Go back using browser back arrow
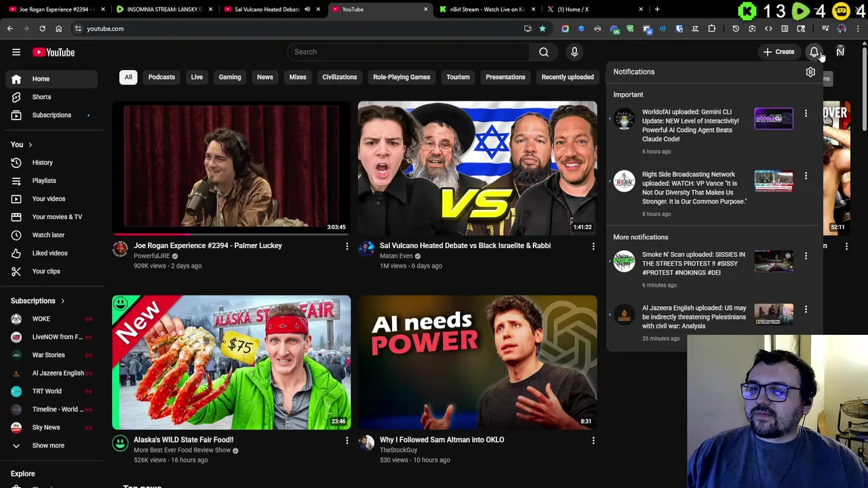Image resolution: width=868 pixels, height=488 pixels. (9, 28)
